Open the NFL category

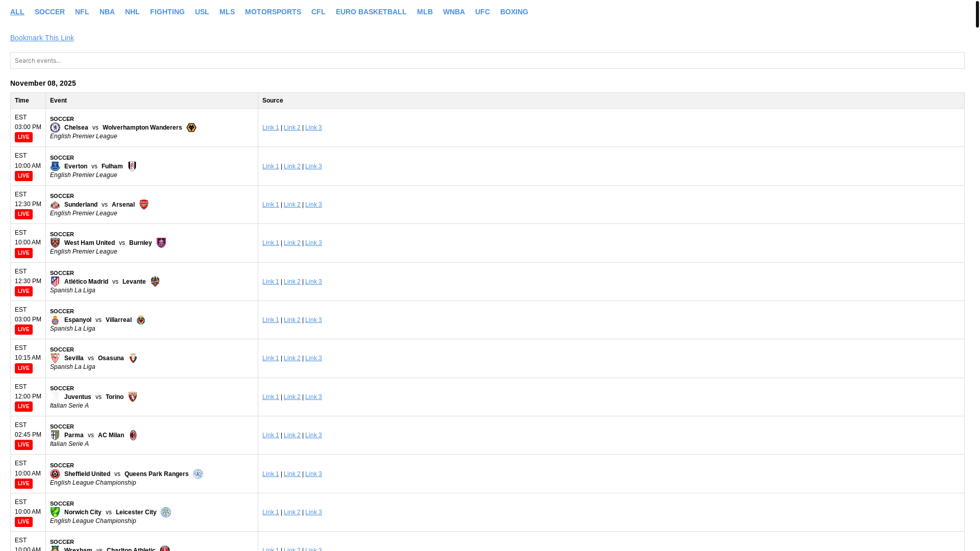pyautogui.click(x=82, y=12)
